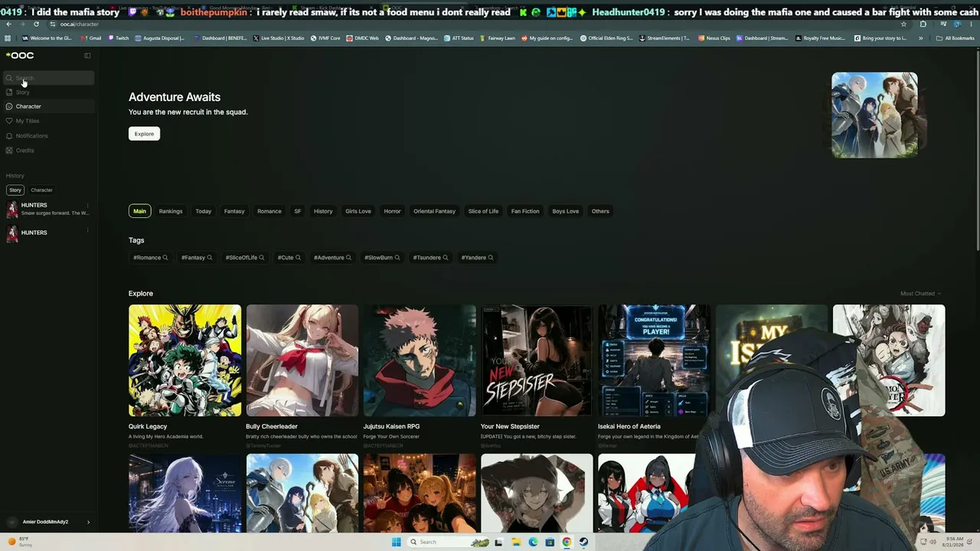Reload the page with the browser refresh icon

coord(36,24)
